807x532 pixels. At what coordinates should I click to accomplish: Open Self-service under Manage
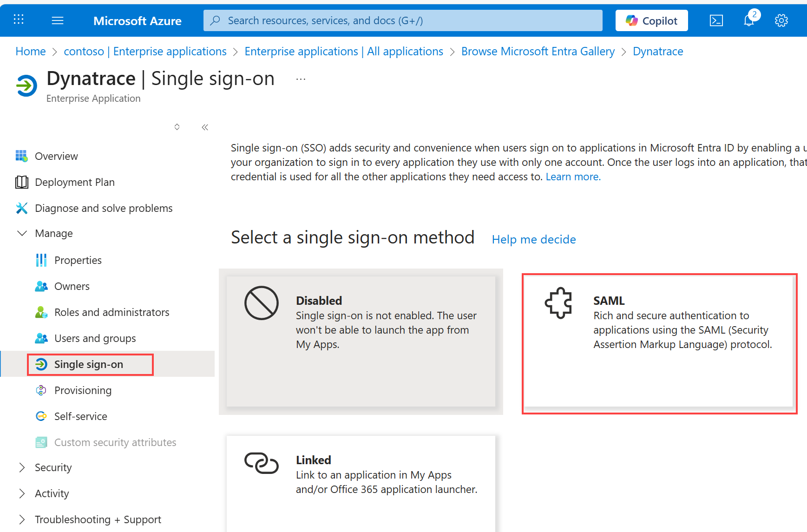(x=80, y=416)
